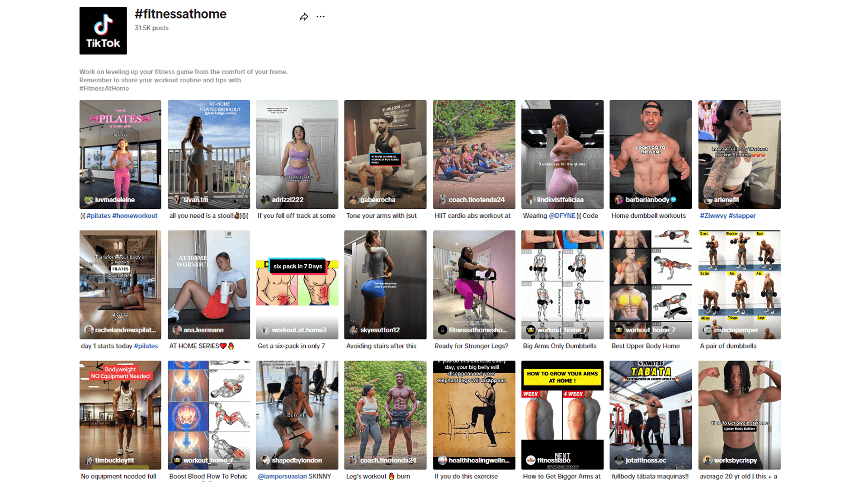The image size is (868, 488).
Task: Open the six pack in 7 Days video
Action: [297, 285]
